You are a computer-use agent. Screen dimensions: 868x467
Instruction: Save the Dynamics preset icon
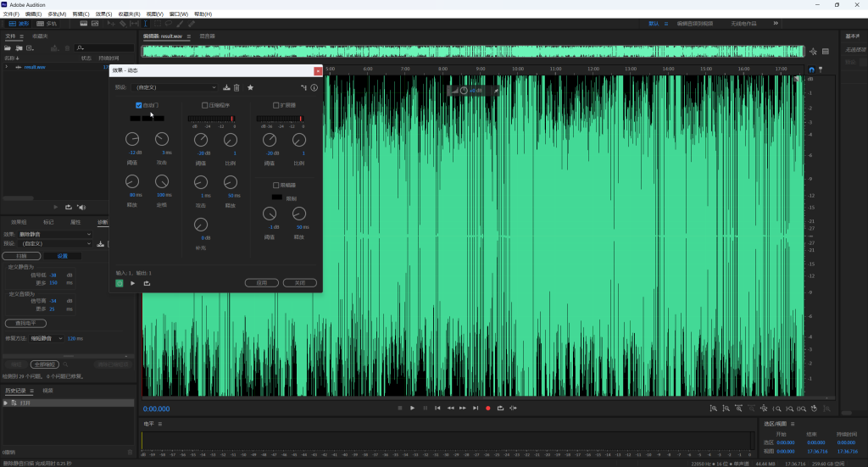(x=226, y=87)
